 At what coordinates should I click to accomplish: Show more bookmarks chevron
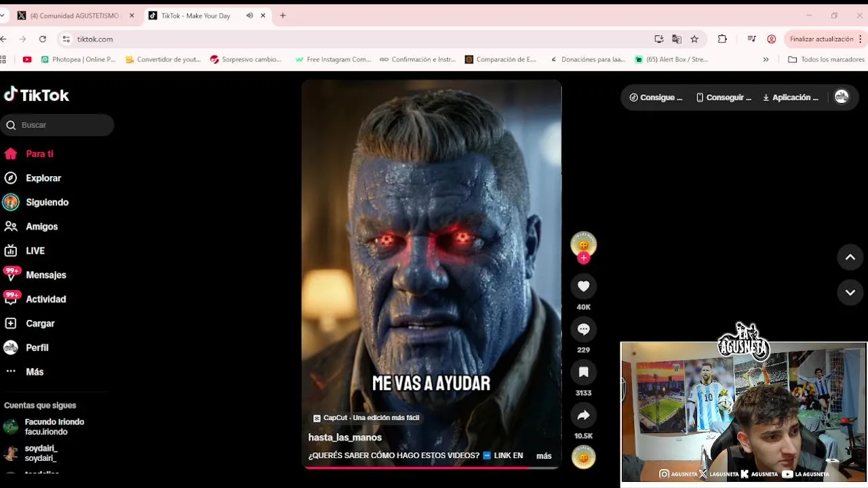coord(766,60)
